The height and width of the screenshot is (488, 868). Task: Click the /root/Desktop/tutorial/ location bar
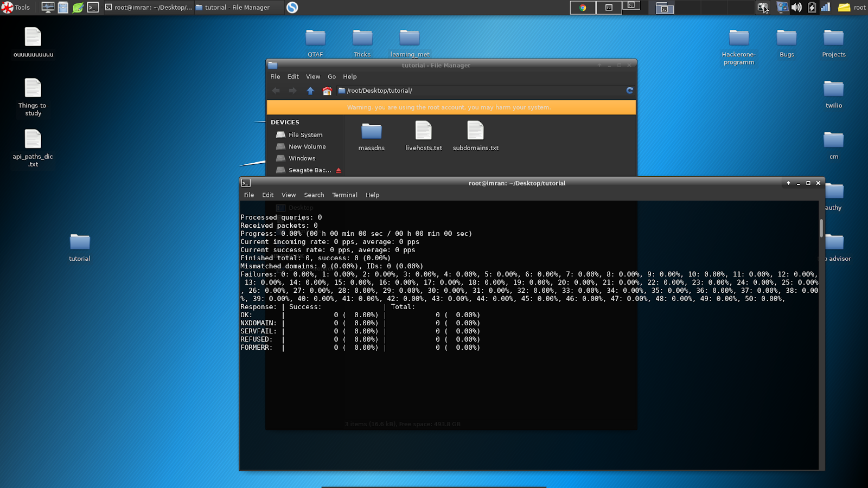pyautogui.click(x=481, y=91)
